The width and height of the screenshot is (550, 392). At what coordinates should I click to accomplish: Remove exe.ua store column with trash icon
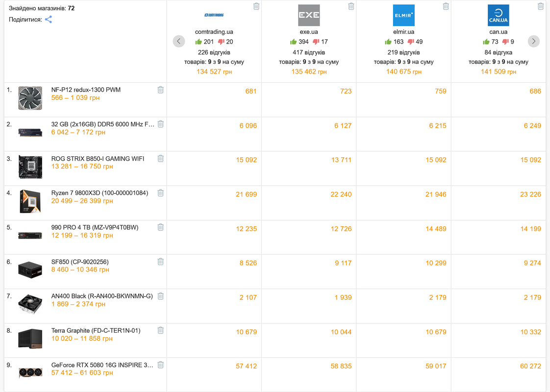click(351, 6)
